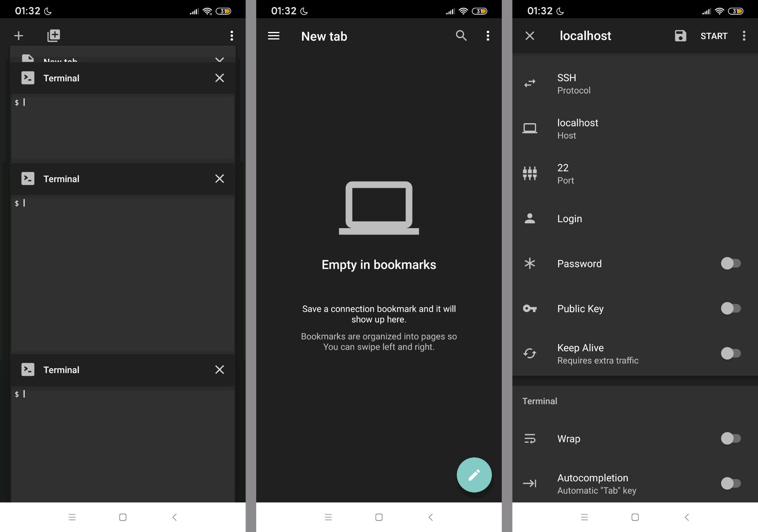Turn on the Public Key switch
Screen dimensions: 758x532
730,308
